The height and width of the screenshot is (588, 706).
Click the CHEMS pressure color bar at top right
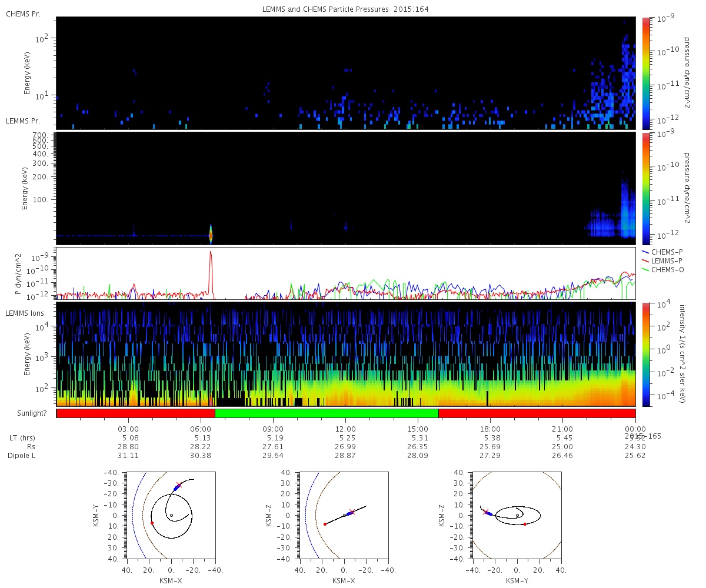pyautogui.click(x=646, y=73)
